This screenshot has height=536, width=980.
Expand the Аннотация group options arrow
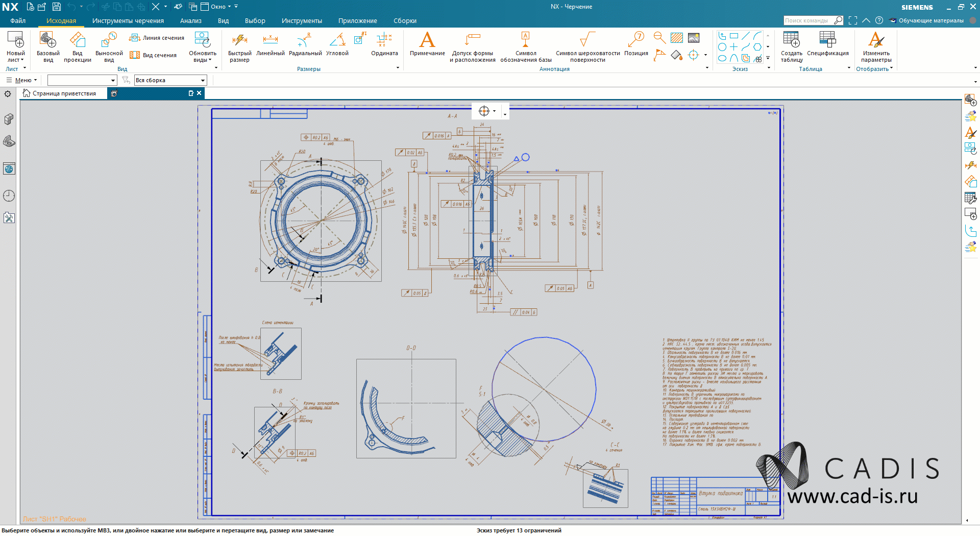[x=707, y=68]
